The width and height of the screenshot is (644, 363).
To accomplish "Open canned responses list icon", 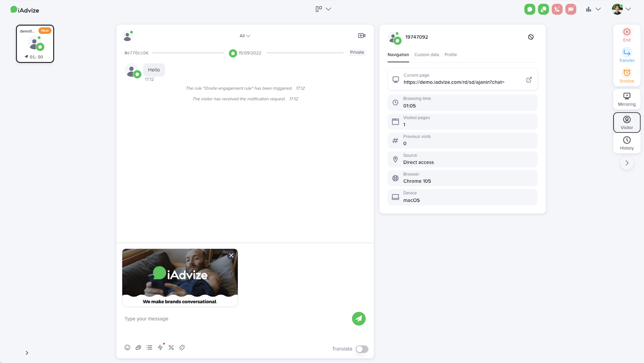I will (x=149, y=347).
